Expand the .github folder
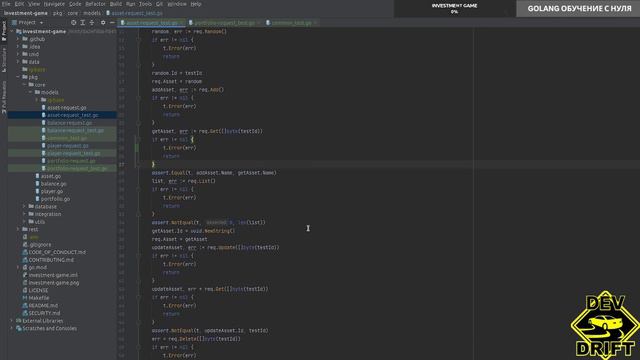The width and height of the screenshot is (640, 360). pyautogui.click(x=18, y=39)
